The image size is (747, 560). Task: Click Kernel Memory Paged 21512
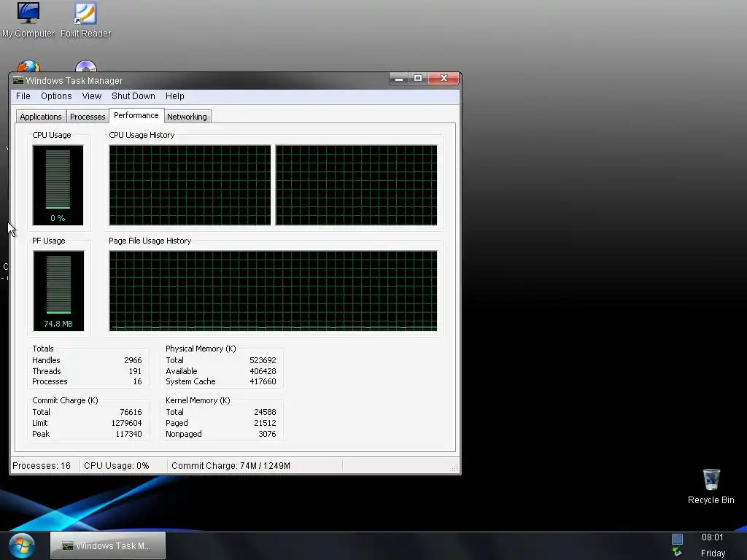[265, 423]
